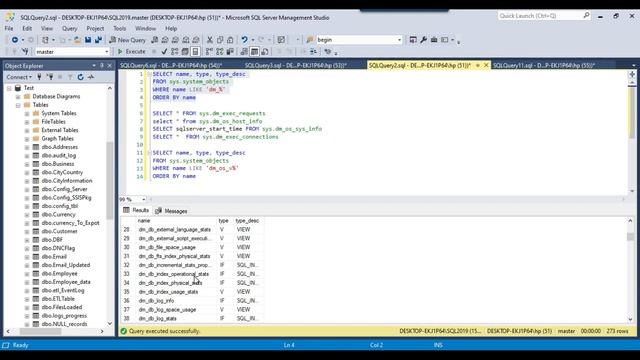The image size is (640, 360).
Task: Select Results to Text mode
Action: tap(244, 51)
